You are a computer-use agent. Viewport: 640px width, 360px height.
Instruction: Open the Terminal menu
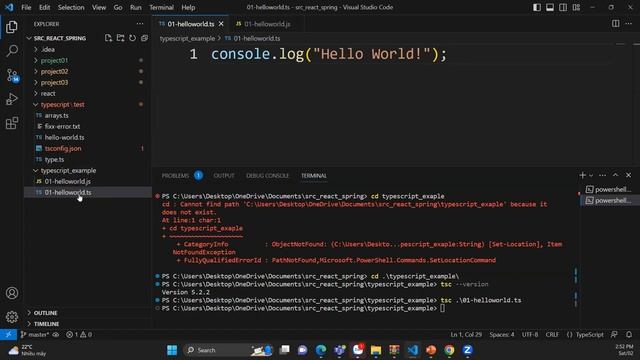click(x=161, y=7)
